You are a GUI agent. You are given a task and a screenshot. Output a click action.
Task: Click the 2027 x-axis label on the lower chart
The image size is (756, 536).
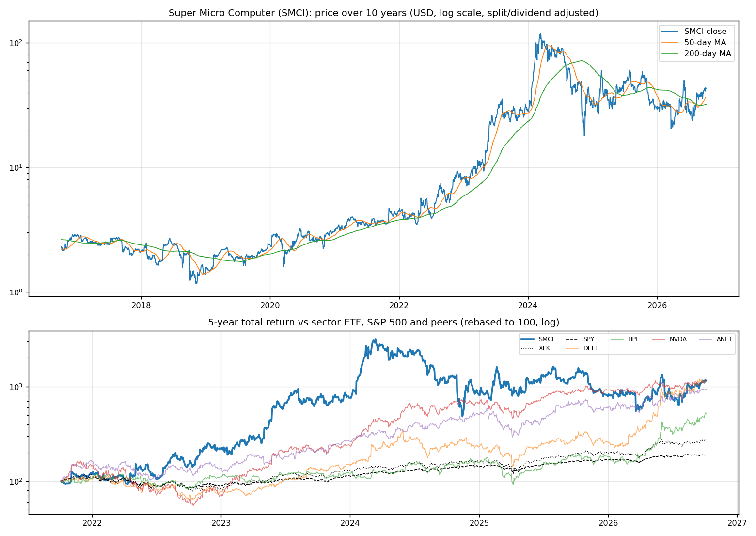[738, 523]
